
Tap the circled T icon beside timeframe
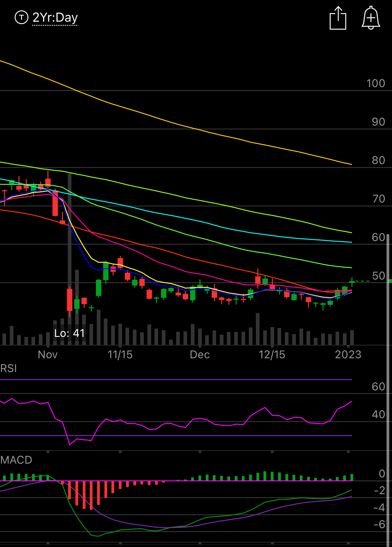(21, 17)
